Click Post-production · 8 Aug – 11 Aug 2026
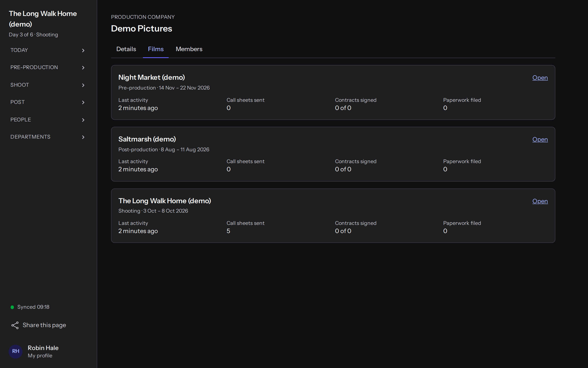This screenshot has width=588, height=368. tap(164, 150)
